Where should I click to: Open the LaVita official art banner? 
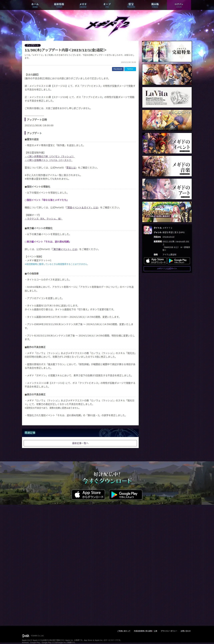coord(167,97)
